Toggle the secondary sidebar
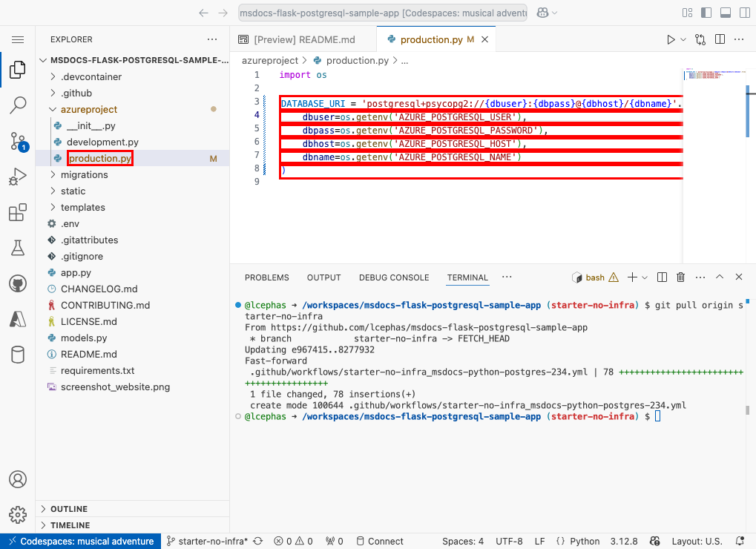 743,13
